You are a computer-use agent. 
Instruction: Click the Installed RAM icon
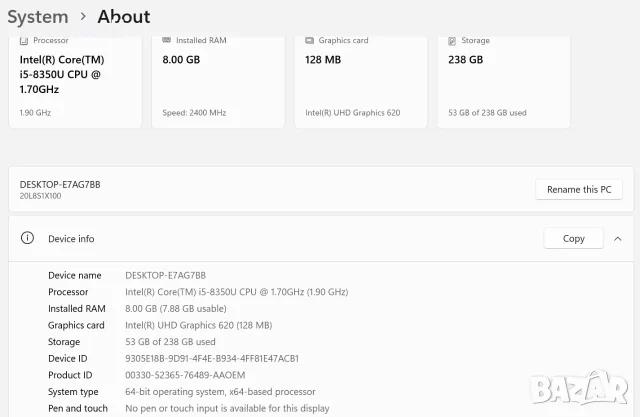167,40
